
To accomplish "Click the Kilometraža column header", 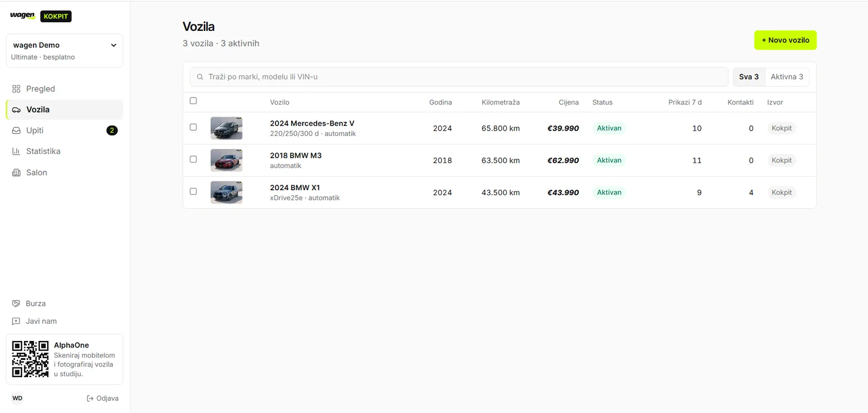I will [x=501, y=102].
